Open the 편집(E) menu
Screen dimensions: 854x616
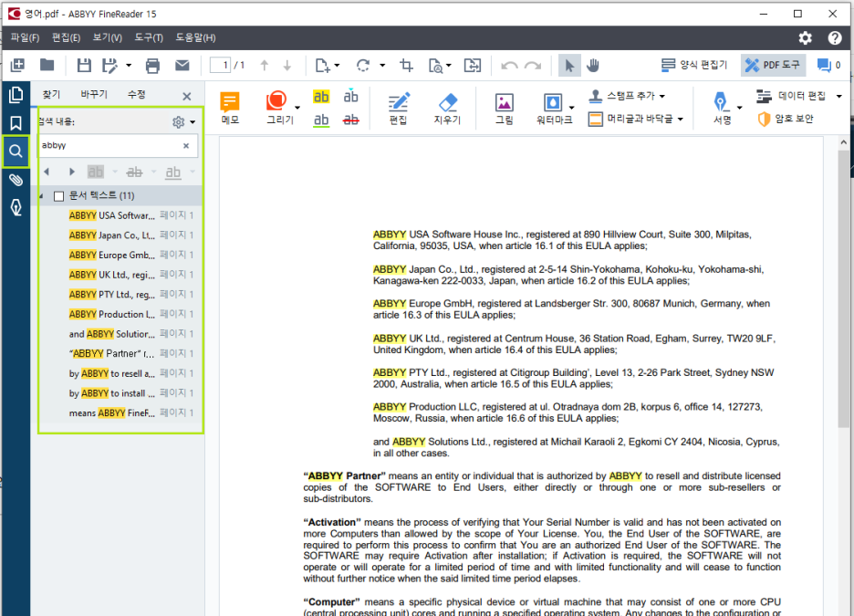(66, 37)
